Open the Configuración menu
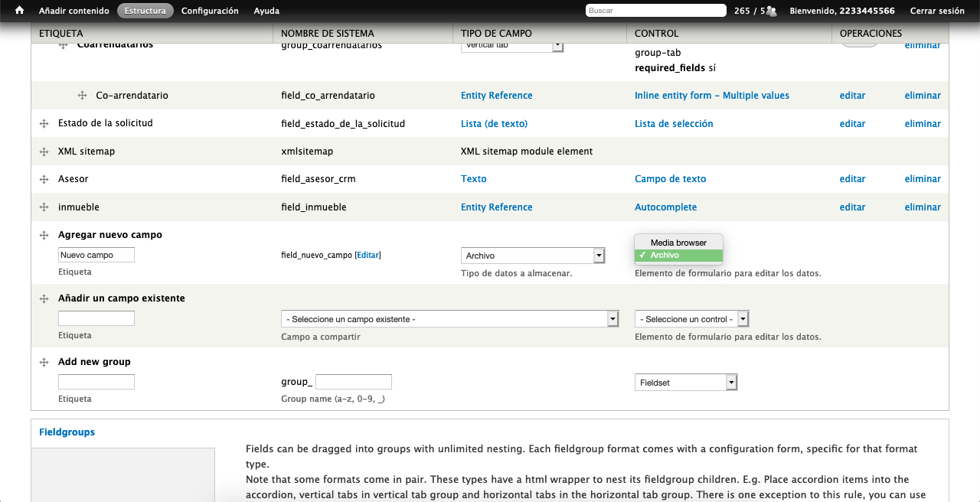 [210, 11]
